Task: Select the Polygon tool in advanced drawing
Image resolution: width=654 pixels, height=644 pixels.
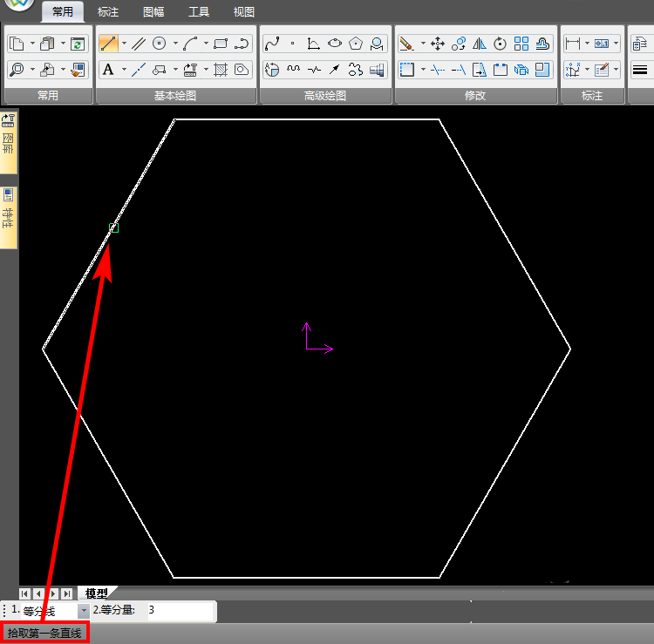Action: pyautogui.click(x=356, y=44)
